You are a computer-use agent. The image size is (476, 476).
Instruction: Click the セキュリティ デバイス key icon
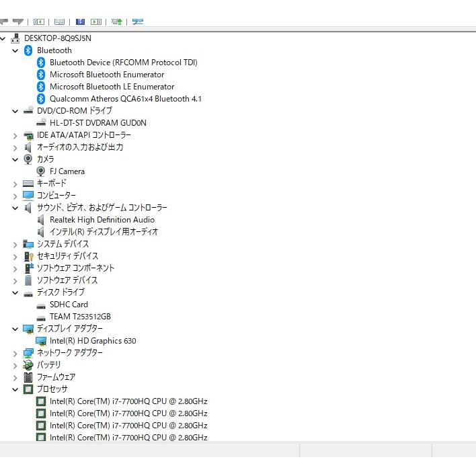[x=28, y=256]
